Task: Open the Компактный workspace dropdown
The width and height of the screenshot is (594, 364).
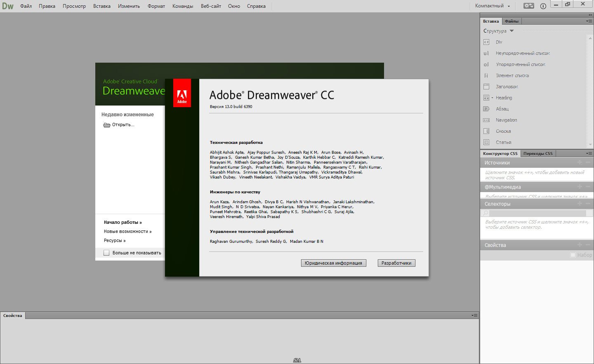Action: pos(493,6)
